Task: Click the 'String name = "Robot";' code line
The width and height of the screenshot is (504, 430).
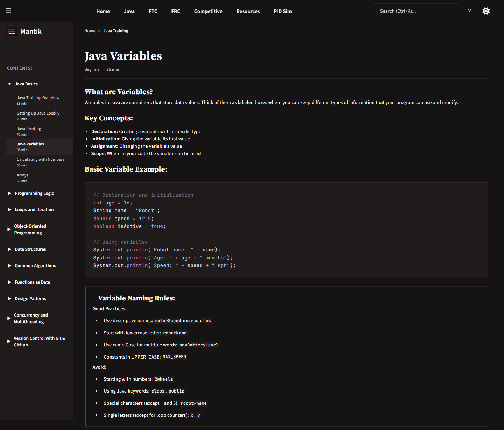Action: tap(126, 210)
